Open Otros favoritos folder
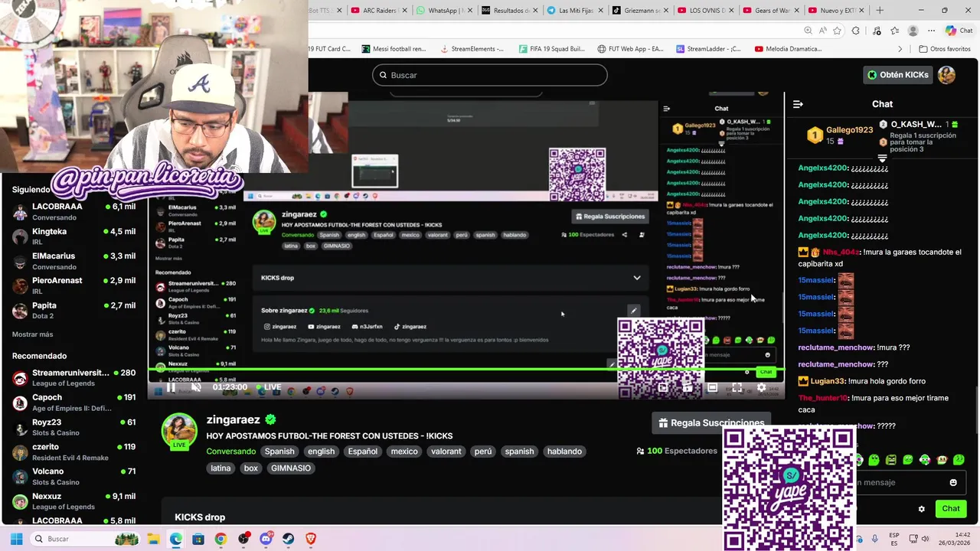Image resolution: width=980 pixels, height=551 pixels. point(945,49)
